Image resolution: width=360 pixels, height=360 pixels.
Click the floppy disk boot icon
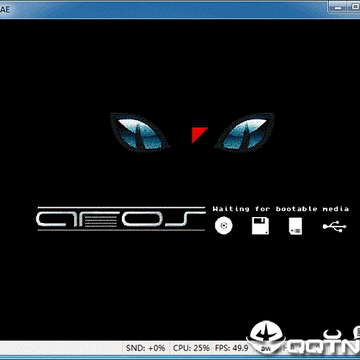pyautogui.click(x=260, y=226)
